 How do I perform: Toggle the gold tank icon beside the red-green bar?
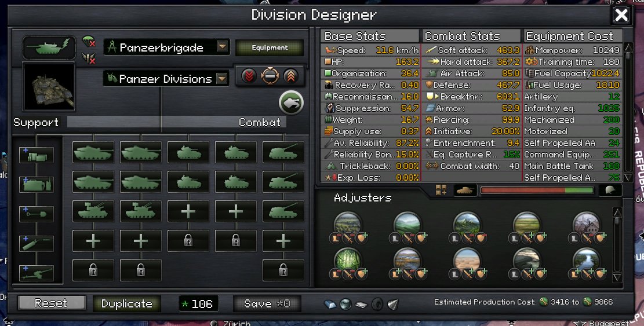coord(465,190)
